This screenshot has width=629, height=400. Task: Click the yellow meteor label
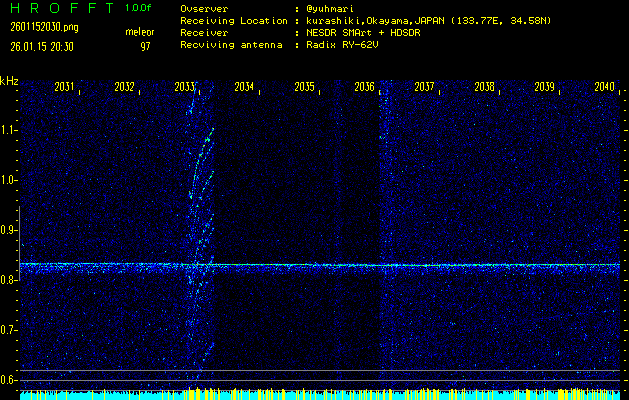tap(140, 33)
